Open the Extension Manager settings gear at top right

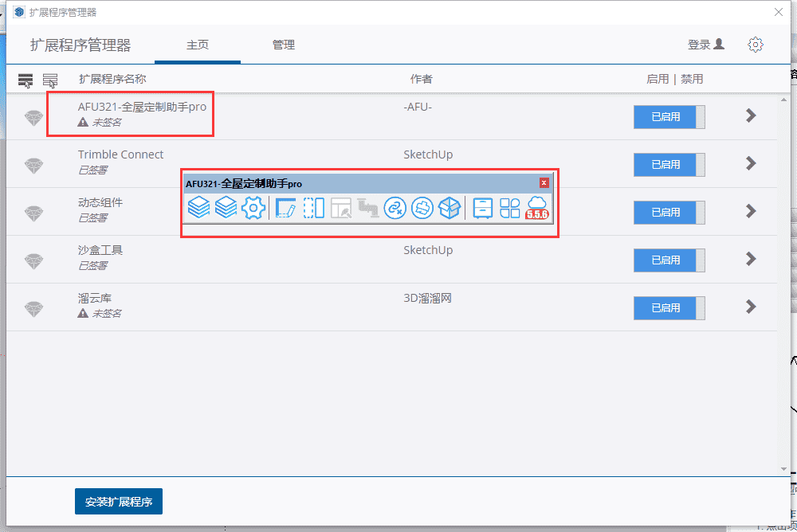tap(756, 45)
